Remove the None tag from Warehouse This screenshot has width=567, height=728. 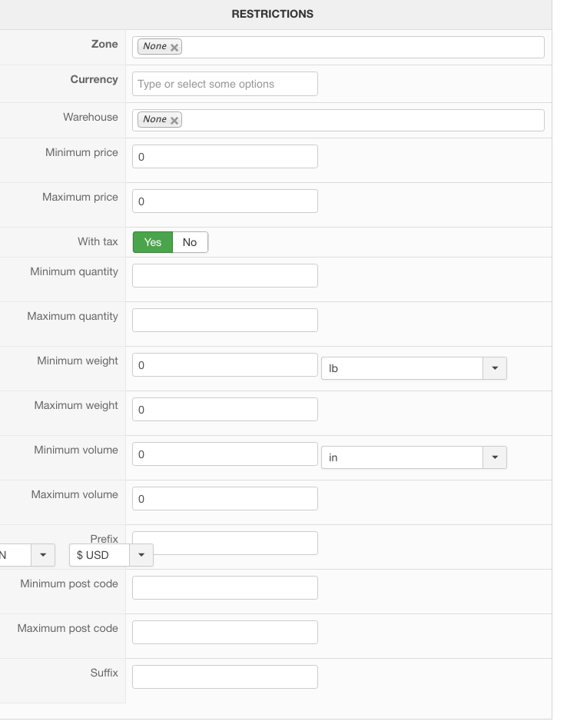tap(174, 121)
